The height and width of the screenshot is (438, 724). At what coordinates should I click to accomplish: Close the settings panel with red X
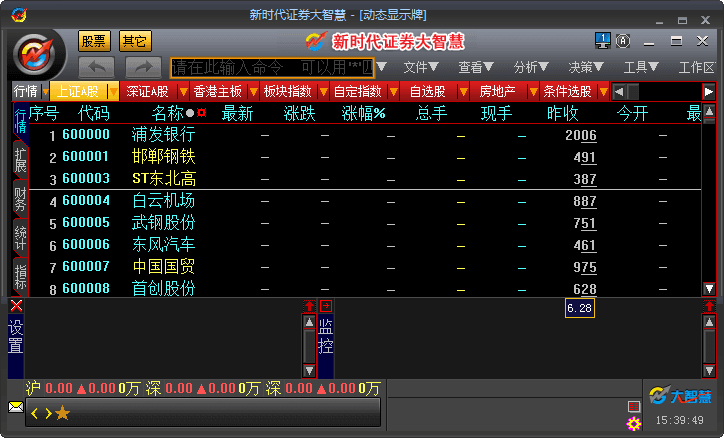pos(16,306)
